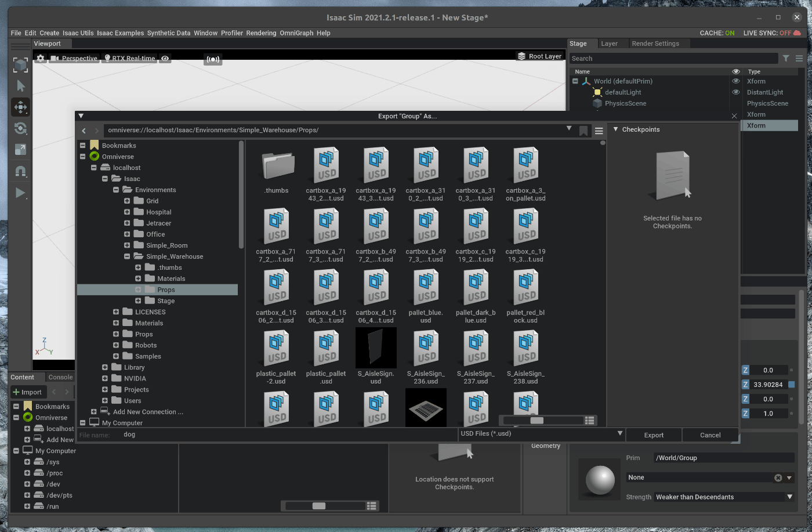Select the arrow selection tool in left toolbar
The height and width of the screenshot is (532, 812).
pos(21,86)
